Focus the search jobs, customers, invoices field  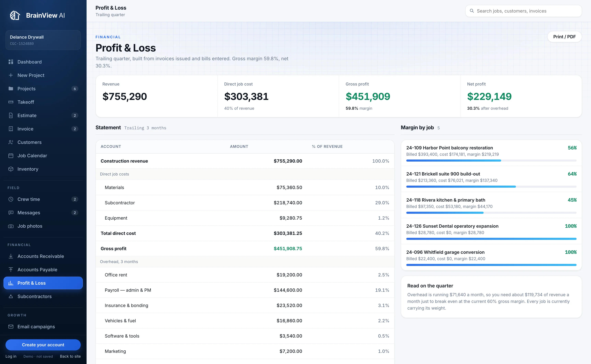[x=523, y=11]
